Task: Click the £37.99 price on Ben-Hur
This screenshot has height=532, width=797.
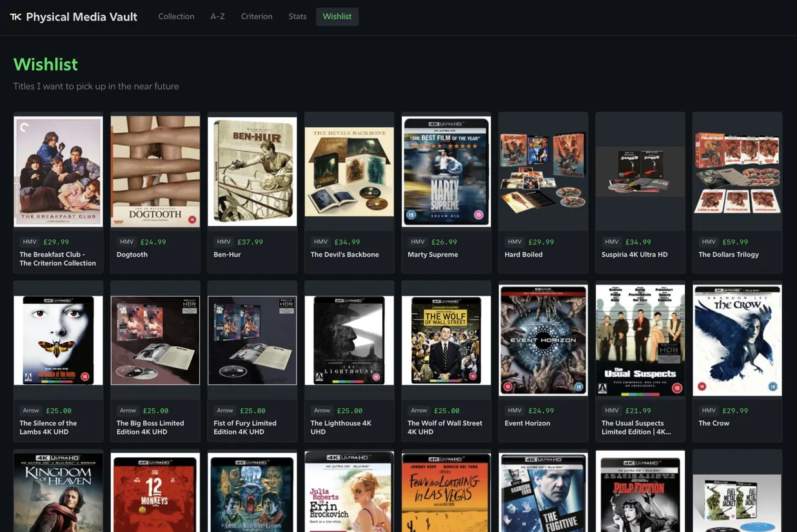Action: pyautogui.click(x=250, y=242)
